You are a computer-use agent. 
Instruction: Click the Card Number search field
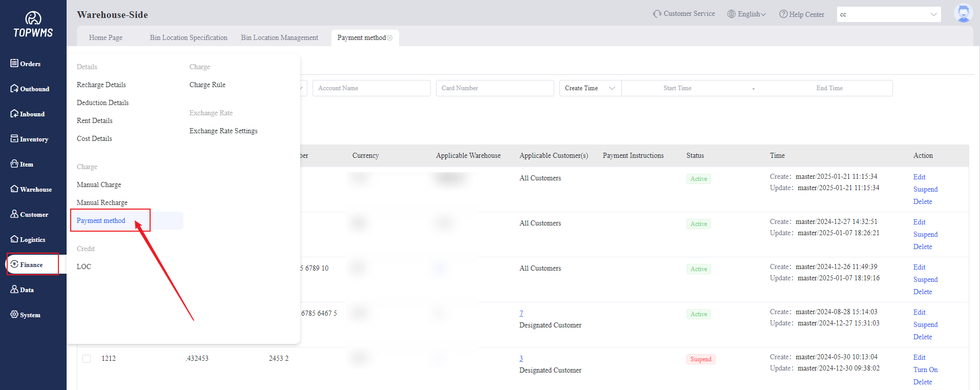[x=494, y=88]
